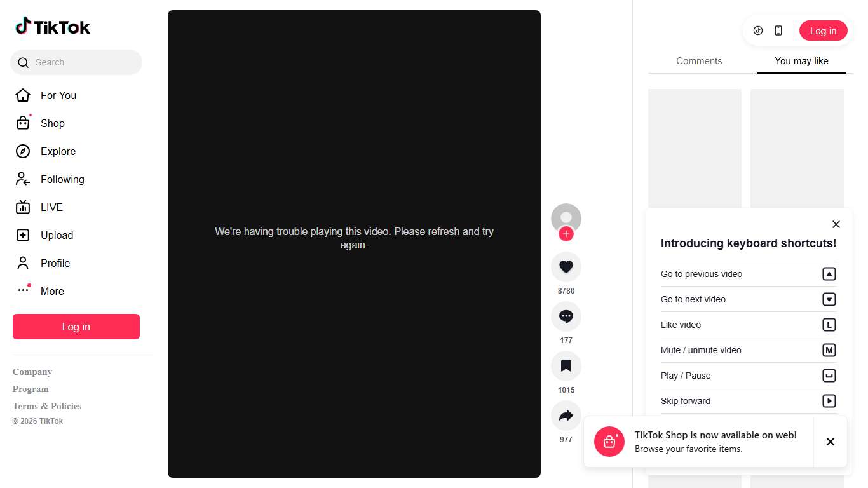This screenshot has width=868, height=488.
Task: Click the get app phone icon
Action: [x=778, y=30]
